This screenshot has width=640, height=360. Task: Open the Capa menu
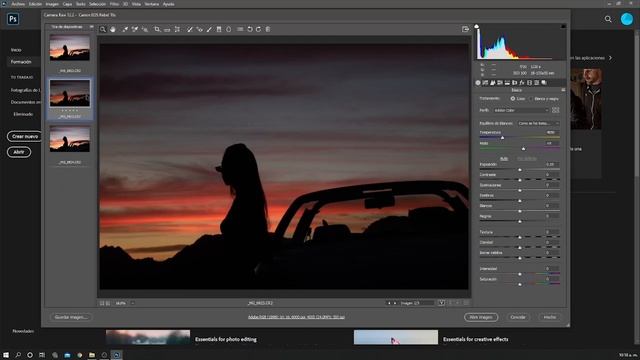[67, 4]
